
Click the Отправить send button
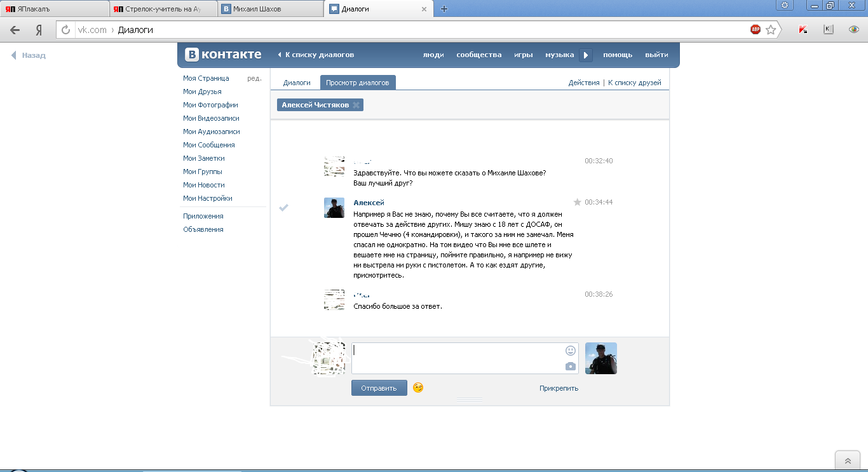click(x=379, y=388)
